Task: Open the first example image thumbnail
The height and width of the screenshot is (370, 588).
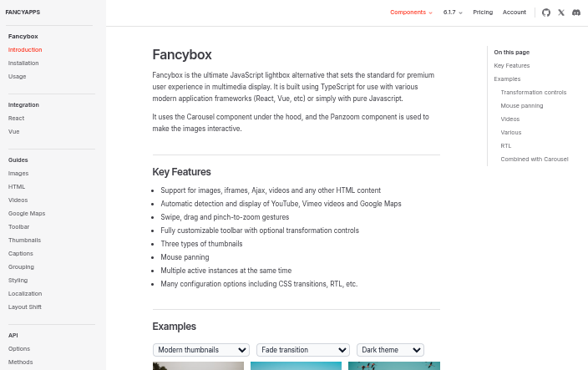Action: (x=198, y=366)
